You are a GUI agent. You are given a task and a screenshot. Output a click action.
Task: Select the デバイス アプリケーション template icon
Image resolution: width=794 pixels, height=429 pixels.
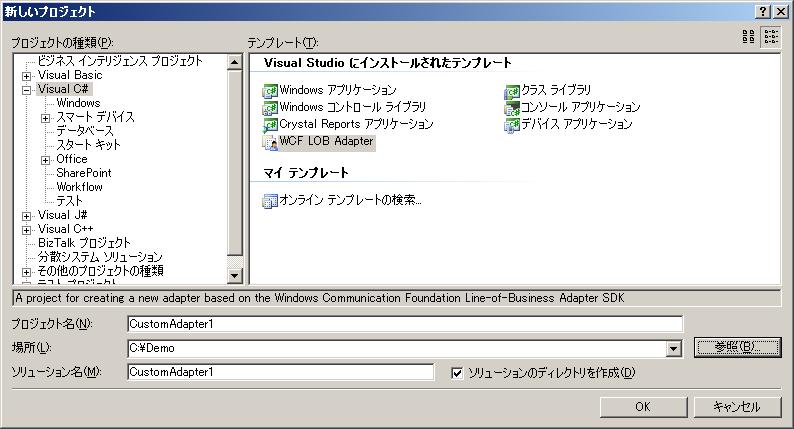click(512, 125)
